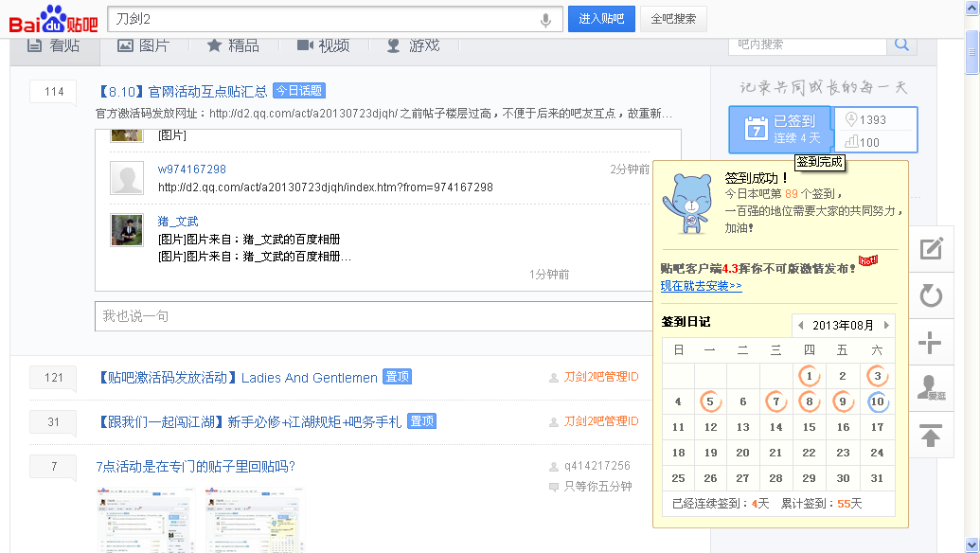Image resolution: width=980 pixels, height=553 pixels.
Task: Click the 今日话题 tag
Action: pyautogui.click(x=299, y=91)
